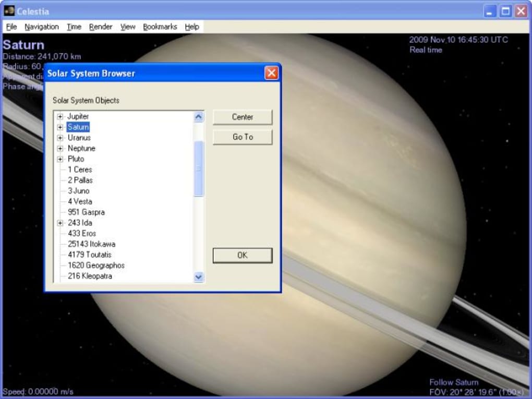Click the Go To button

(x=243, y=137)
